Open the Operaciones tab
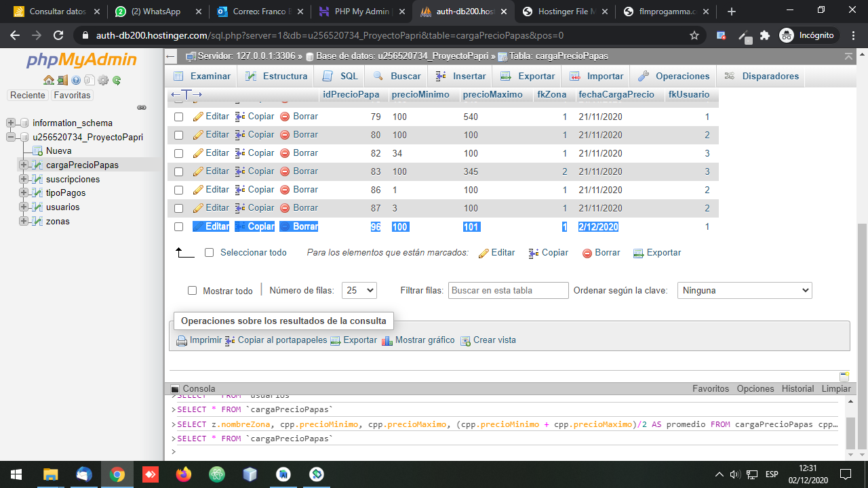The image size is (868, 488). (674, 77)
